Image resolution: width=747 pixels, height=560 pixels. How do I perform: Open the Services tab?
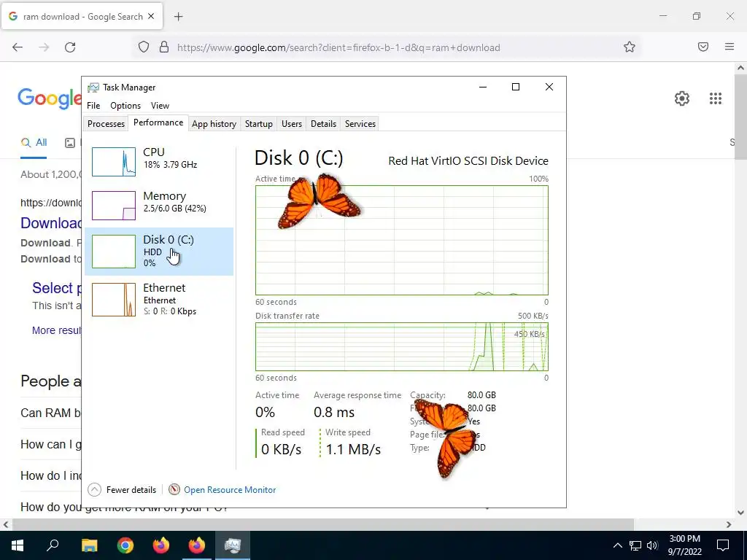click(360, 124)
